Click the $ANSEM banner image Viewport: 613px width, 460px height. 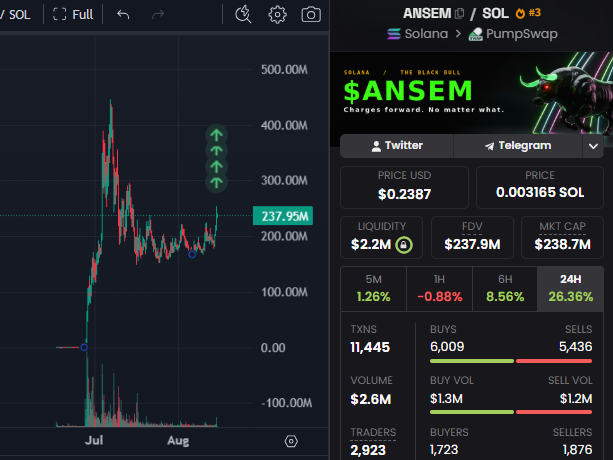(471, 94)
